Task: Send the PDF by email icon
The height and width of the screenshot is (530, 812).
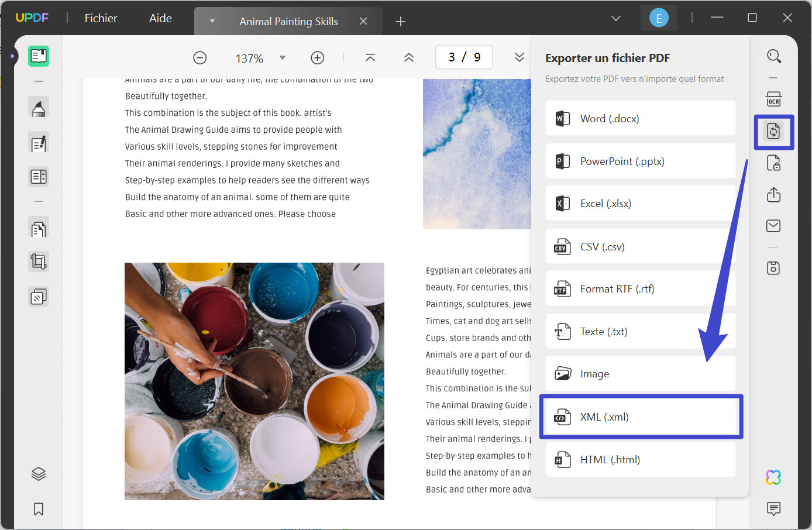Action: point(773,226)
